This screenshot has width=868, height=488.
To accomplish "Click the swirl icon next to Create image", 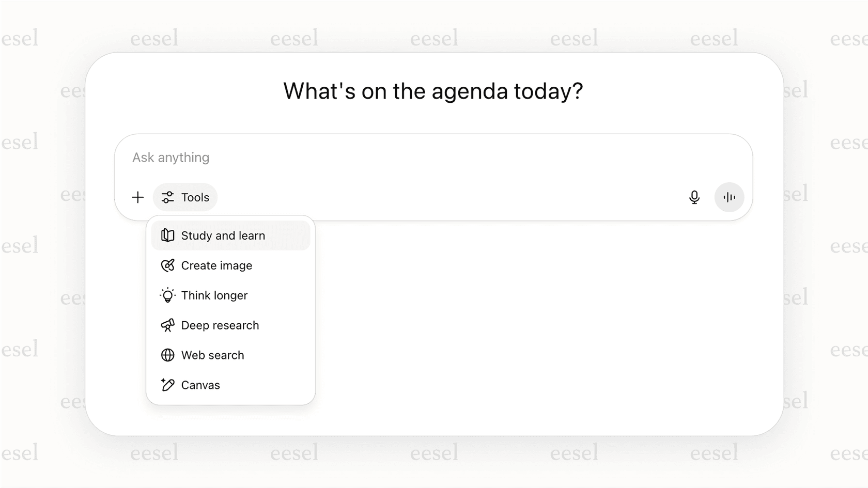I will (167, 265).
